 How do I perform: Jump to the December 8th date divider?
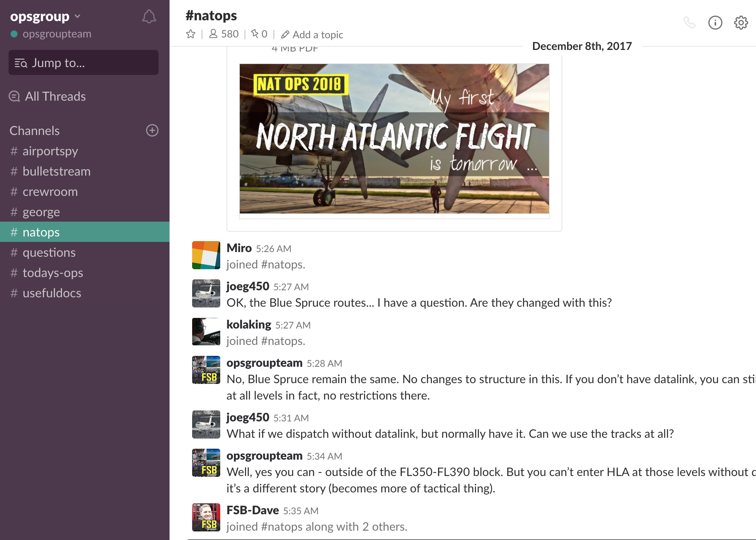pos(581,46)
